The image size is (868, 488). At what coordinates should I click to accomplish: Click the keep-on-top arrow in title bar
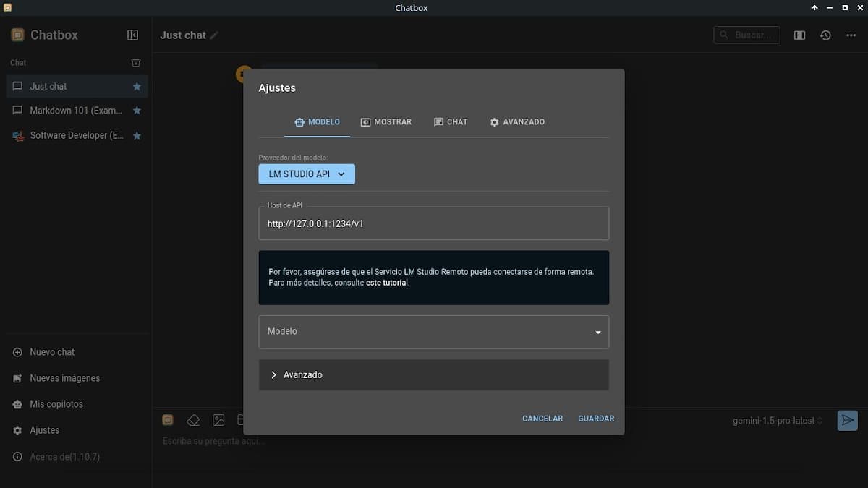click(x=814, y=8)
